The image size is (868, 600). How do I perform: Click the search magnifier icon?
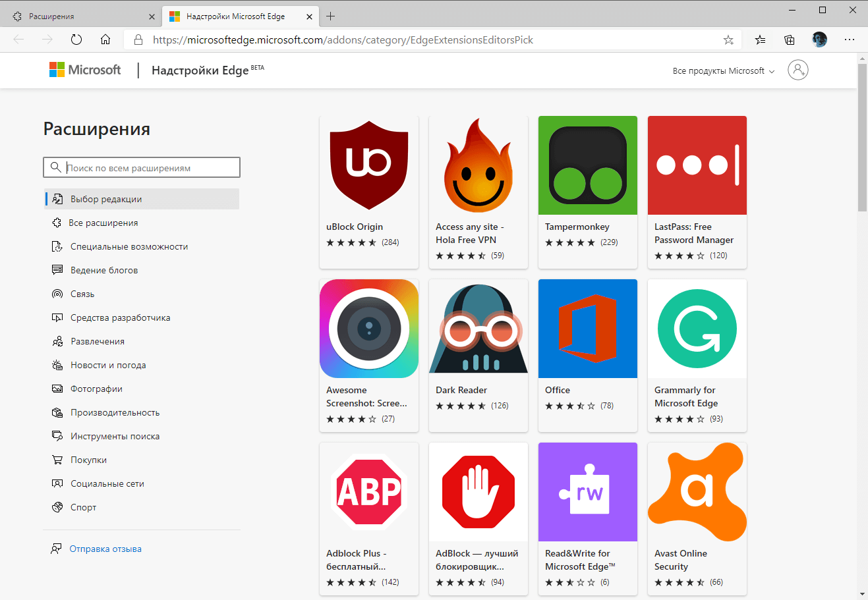(56, 167)
